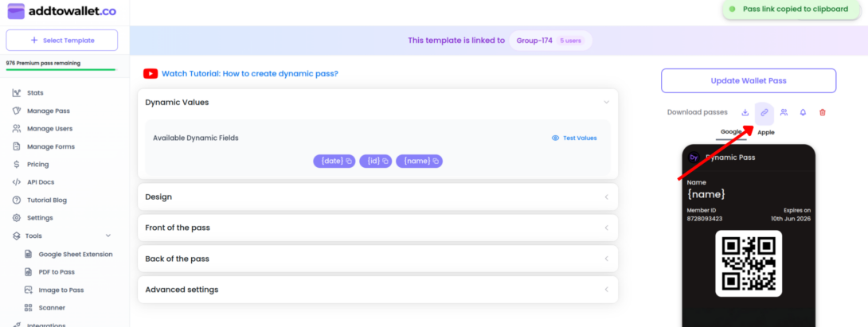
Task: Open Settings in sidebar
Action: tap(40, 218)
